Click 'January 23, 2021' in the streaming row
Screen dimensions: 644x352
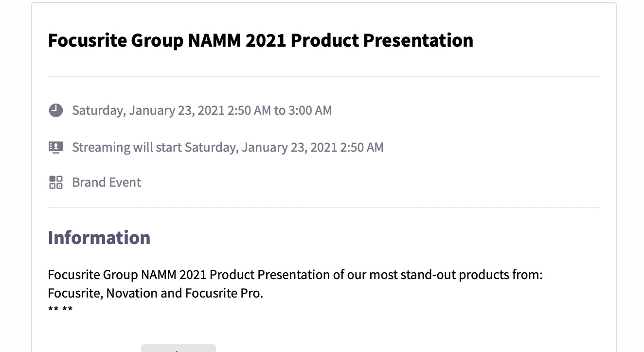point(289,147)
